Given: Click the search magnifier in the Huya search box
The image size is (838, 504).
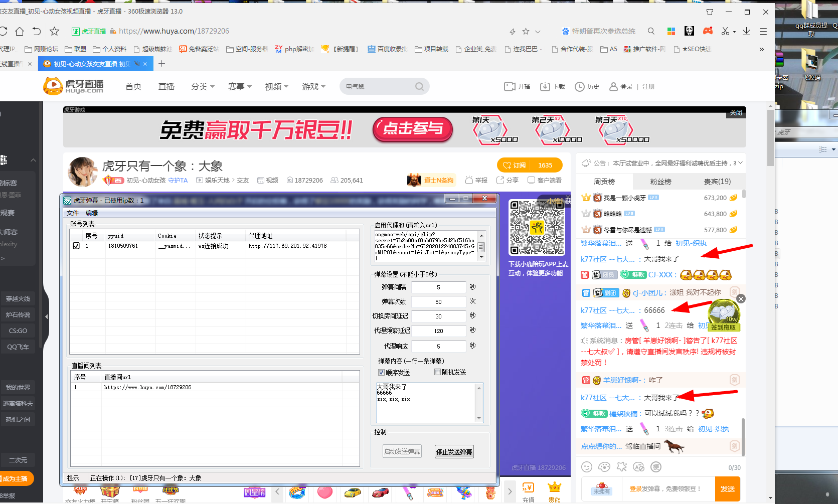Looking at the screenshot, I should pos(419,86).
